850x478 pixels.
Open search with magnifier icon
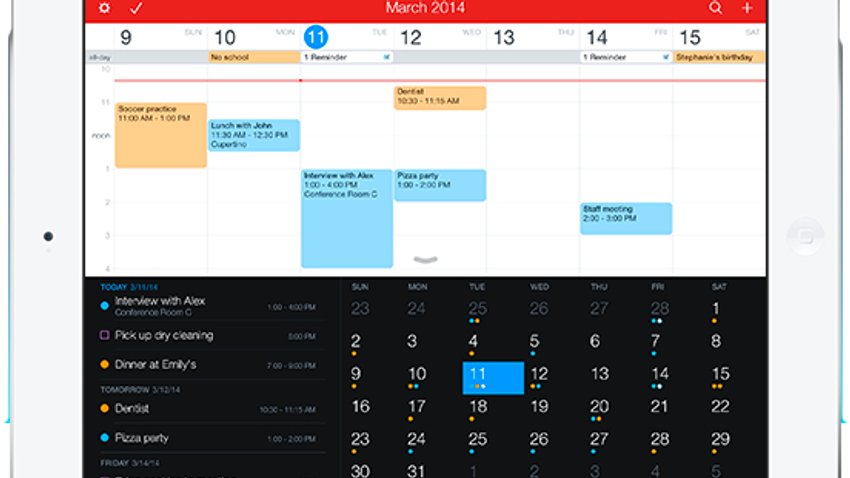coord(716,8)
